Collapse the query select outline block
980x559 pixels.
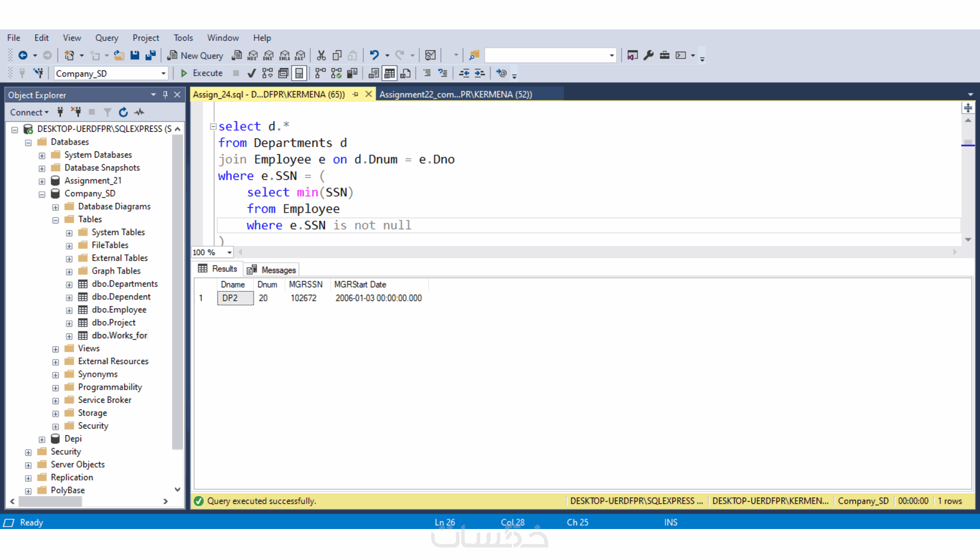pyautogui.click(x=213, y=126)
